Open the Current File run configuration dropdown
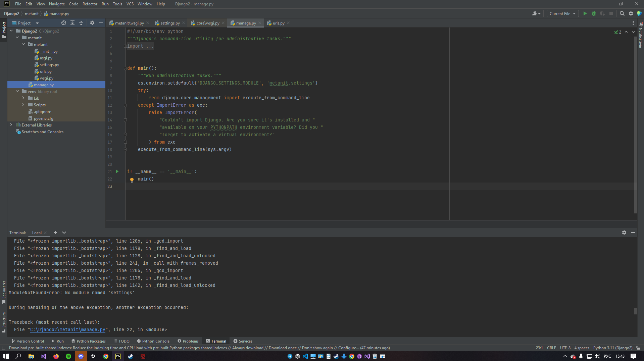644x361 pixels. [562, 13]
